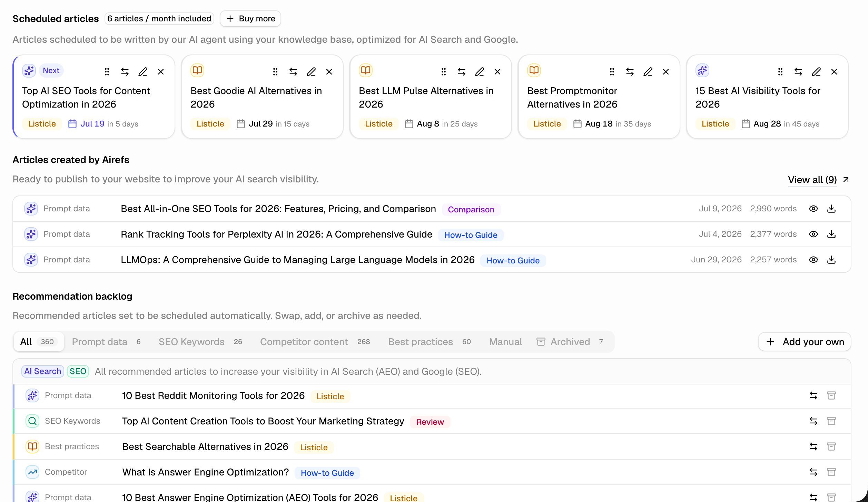Swap Top AI Content Creation Tools recommendation

813,421
